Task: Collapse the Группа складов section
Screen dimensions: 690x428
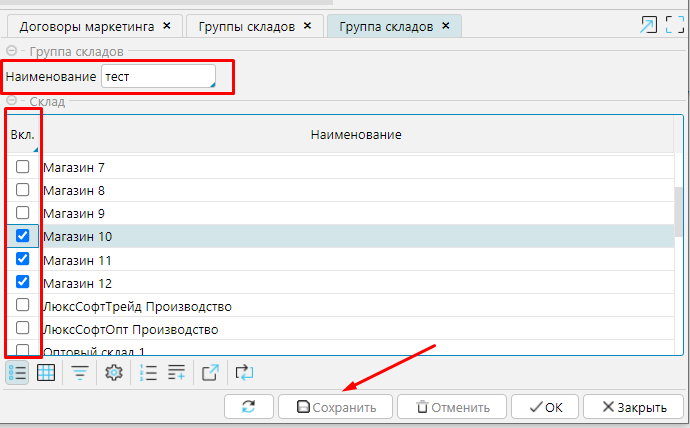Action: tap(11, 50)
